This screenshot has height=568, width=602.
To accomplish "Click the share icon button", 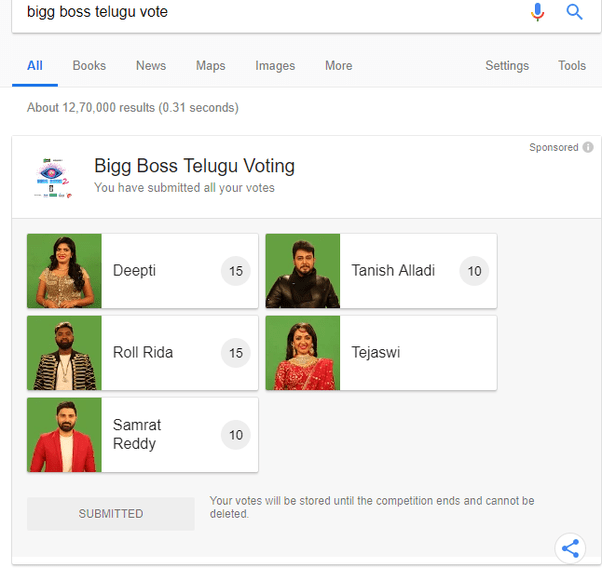I will [x=570, y=548].
